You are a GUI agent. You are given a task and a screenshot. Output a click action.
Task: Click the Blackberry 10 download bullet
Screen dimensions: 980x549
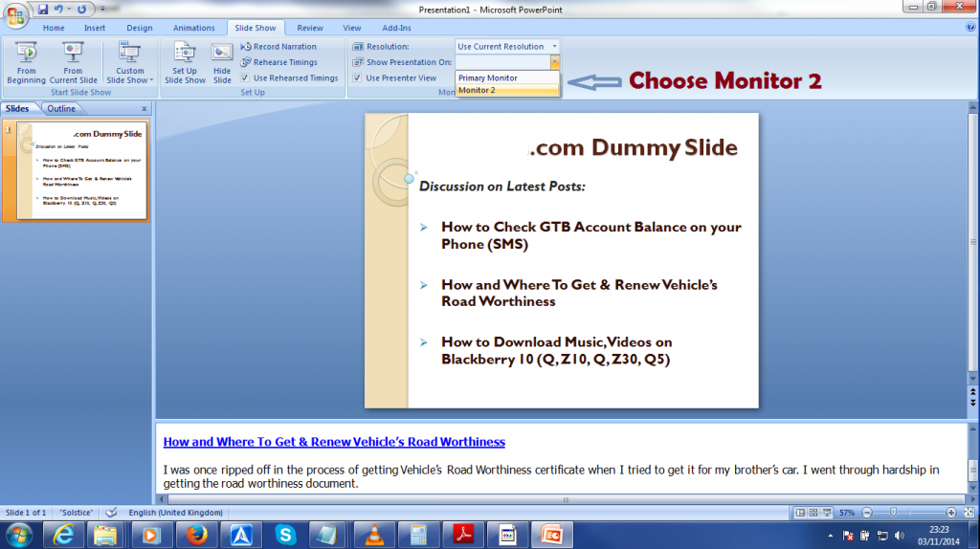pos(556,350)
